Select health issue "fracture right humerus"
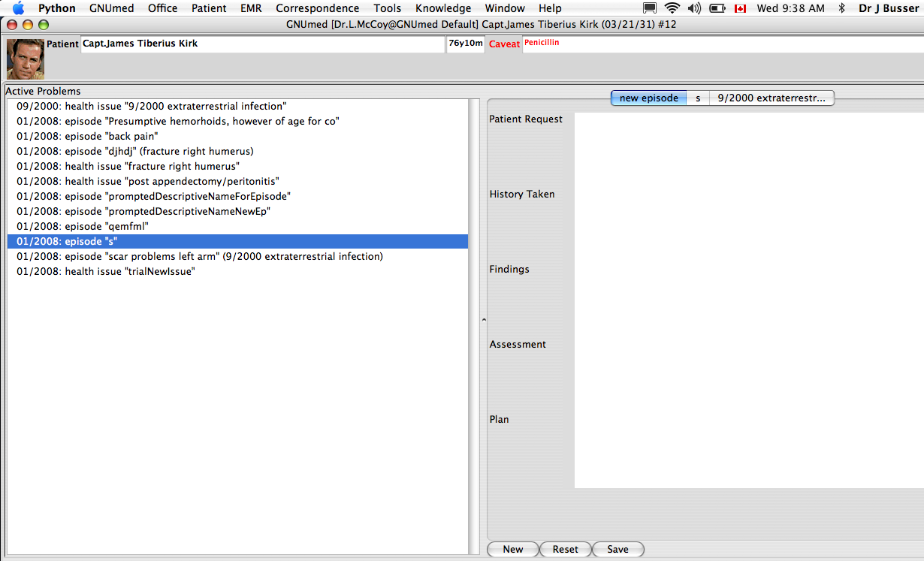924x561 pixels. (x=237, y=167)
